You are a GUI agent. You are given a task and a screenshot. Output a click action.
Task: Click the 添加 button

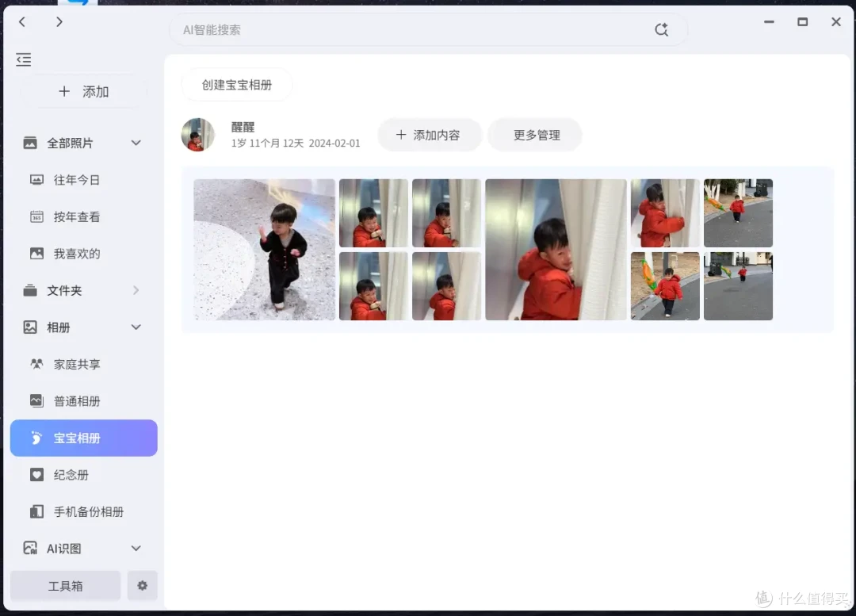click(x=84, y=91)
